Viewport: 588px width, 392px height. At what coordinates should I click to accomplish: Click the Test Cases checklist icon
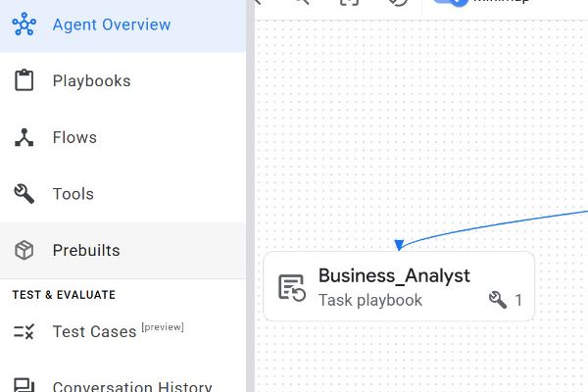[24, 332]
